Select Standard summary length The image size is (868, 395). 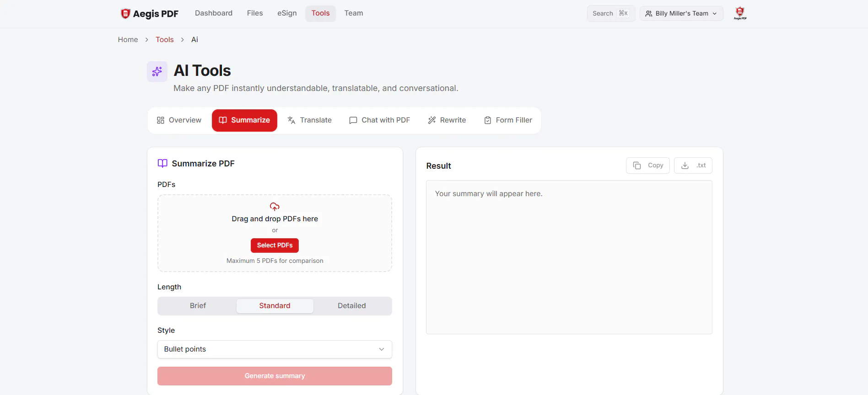[275, 306]
